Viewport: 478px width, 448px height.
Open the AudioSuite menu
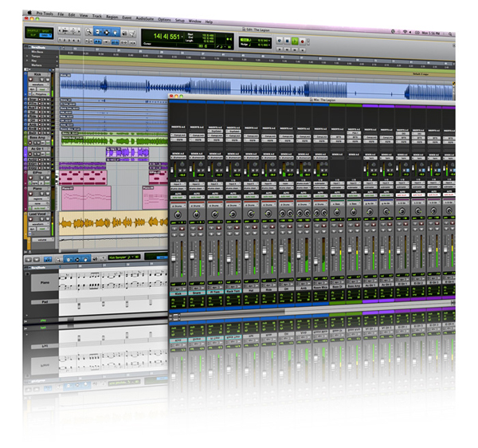144,18
